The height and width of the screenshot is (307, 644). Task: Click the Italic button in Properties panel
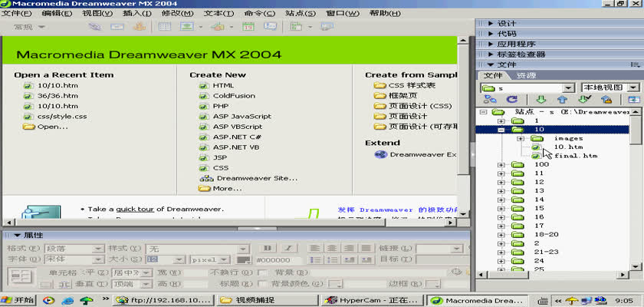289,248
